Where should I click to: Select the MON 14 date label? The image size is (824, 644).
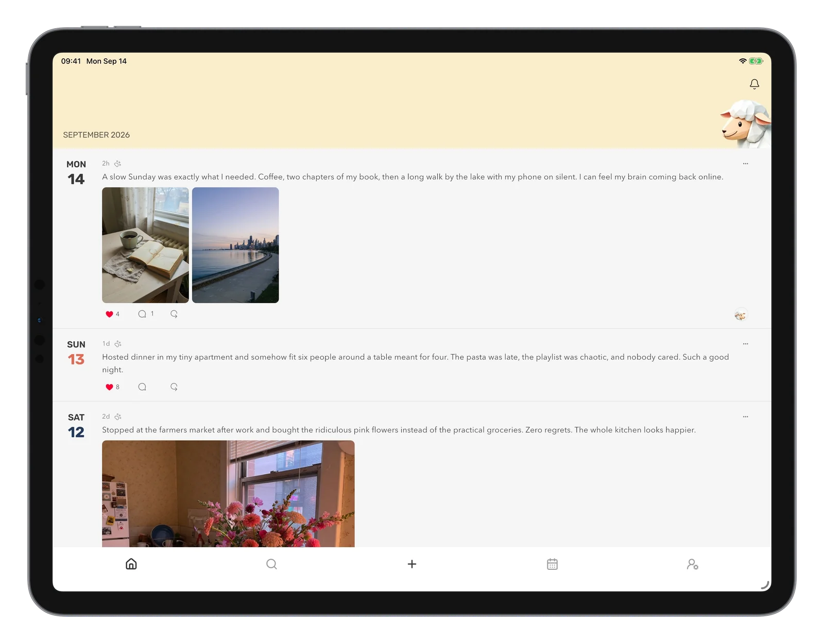pyautogui.click(x=76, y=172)
